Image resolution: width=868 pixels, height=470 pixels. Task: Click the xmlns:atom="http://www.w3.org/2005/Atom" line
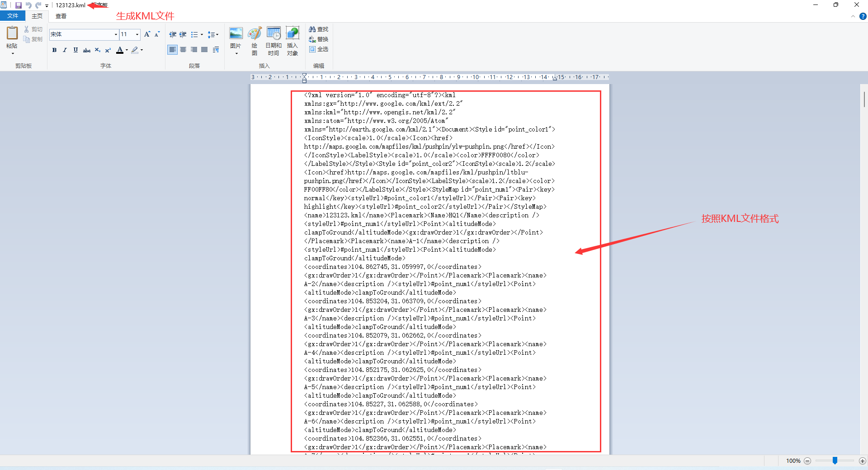[x=376, y=121]
